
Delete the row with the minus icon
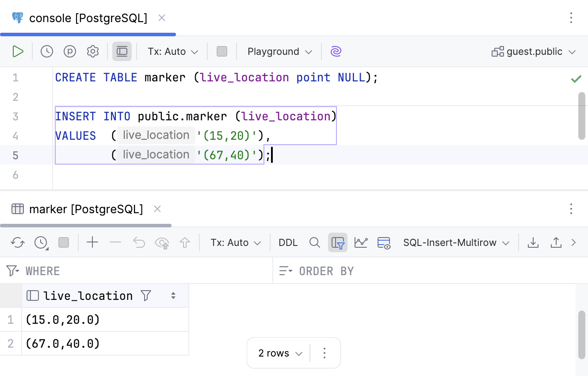coord(115,242)
